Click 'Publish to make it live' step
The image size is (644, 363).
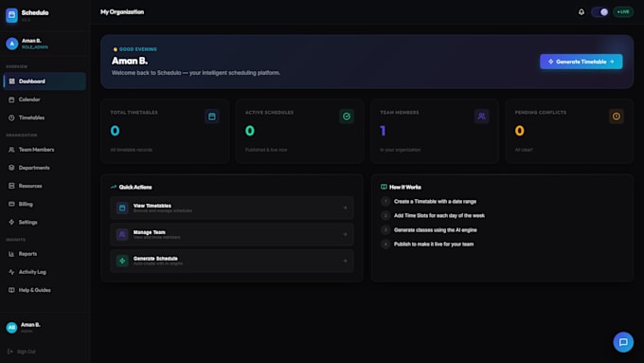pyautogui.click(x=434, y=245)
